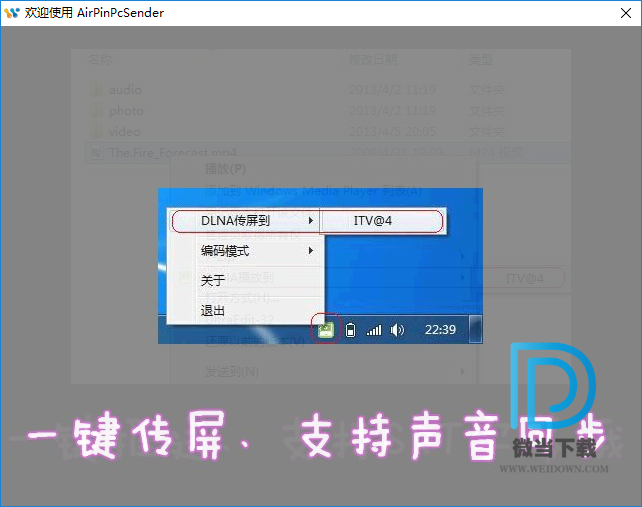This screenshot has width=642, height=507.
Task: Click the faded 名称 column header
Action: pos(100,60)
